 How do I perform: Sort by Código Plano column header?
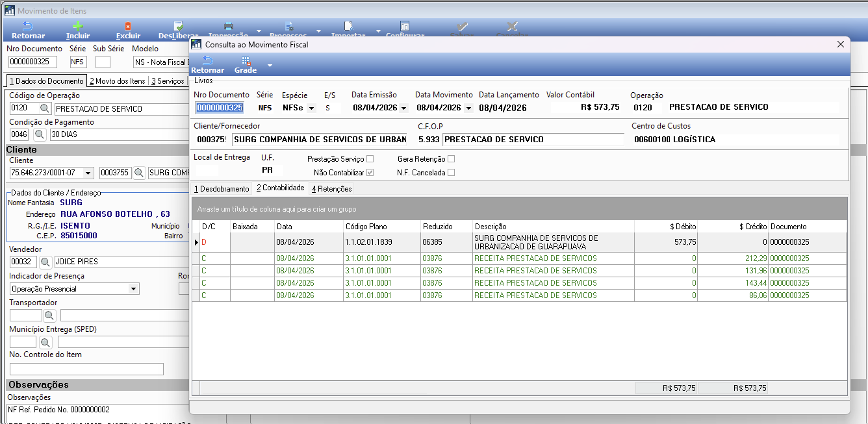pyautogui.click(x=382, y=227)
